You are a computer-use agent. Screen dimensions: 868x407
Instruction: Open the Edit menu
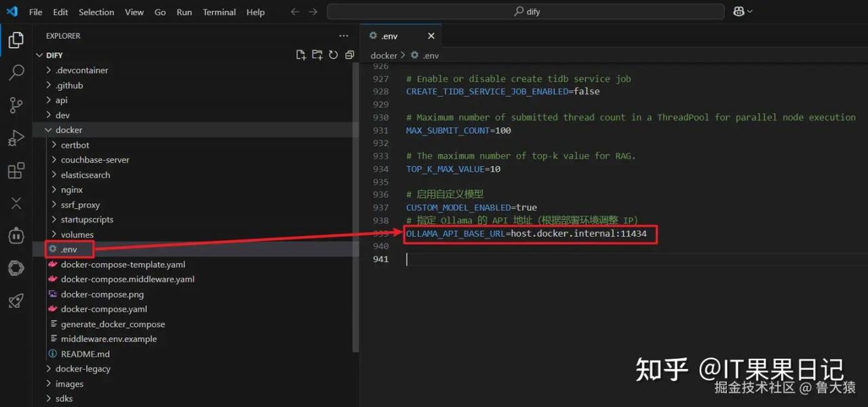click(60, 12)
